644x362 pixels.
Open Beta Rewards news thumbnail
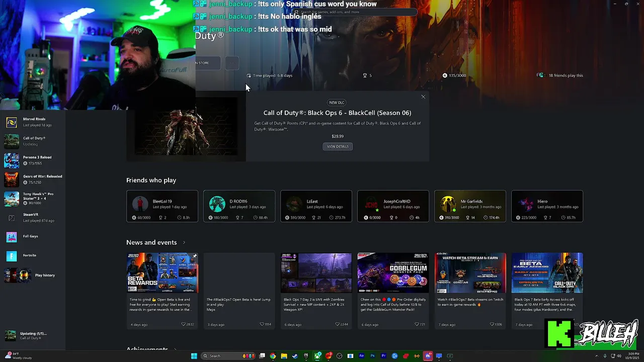click(162, 273)
